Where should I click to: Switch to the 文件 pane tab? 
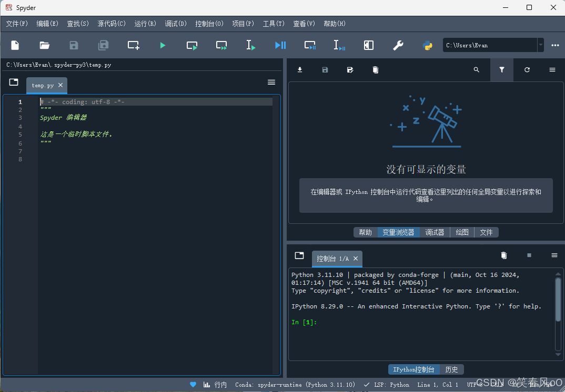click(486, 232)
